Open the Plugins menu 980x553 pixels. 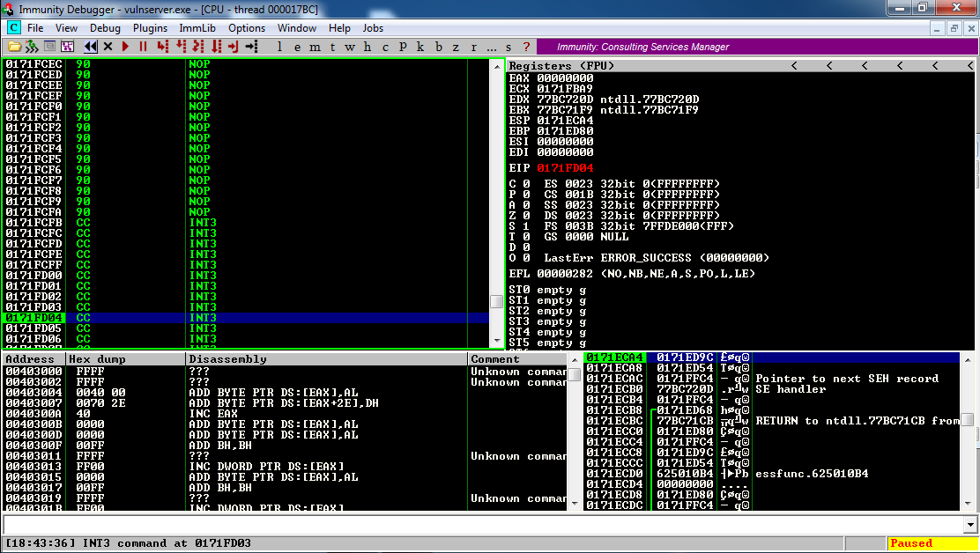click(150, 28)
